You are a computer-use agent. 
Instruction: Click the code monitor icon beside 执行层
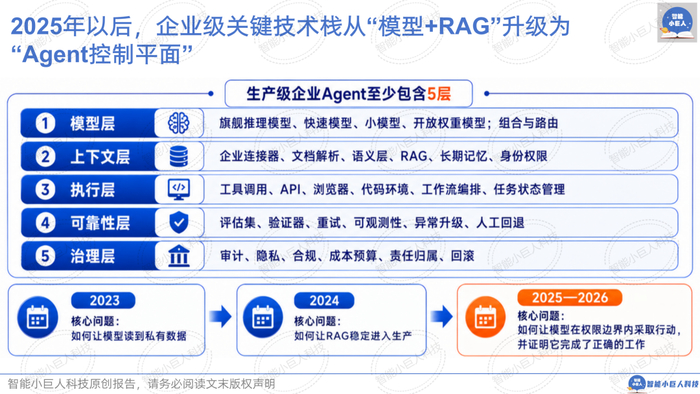[x=179, y=189]
